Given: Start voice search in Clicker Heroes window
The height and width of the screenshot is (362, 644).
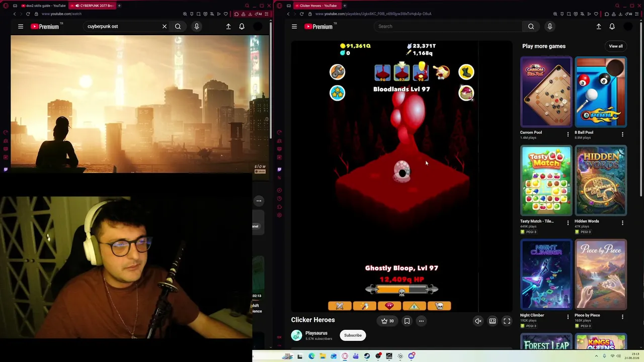Looking at the screenshot, I should (550, 26).
